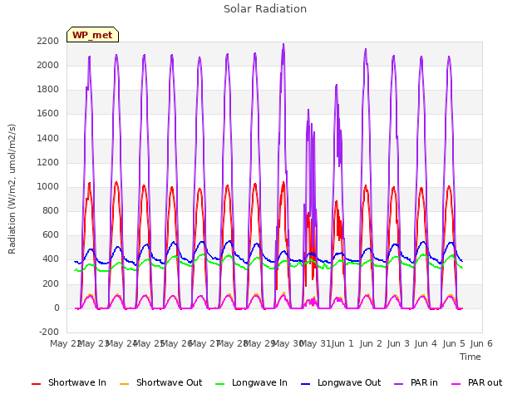Click the Jun 3 x-axis date label
Viewport: 532px width, 399px height.
398,343
